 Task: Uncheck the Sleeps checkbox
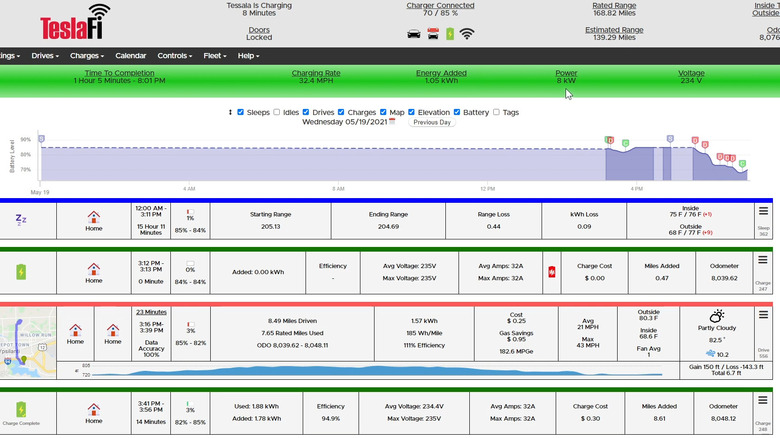[x=241, y=112]
